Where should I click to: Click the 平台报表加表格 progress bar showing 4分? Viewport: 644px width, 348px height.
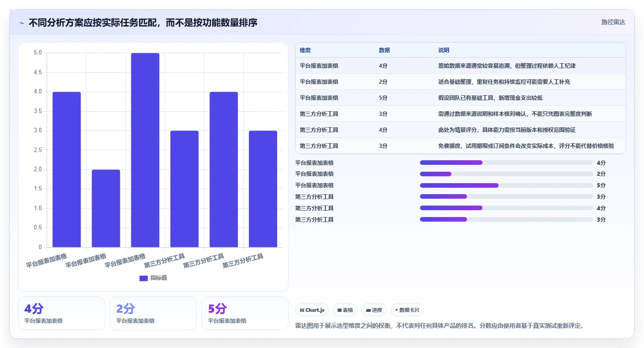click(x=506, y=163)
